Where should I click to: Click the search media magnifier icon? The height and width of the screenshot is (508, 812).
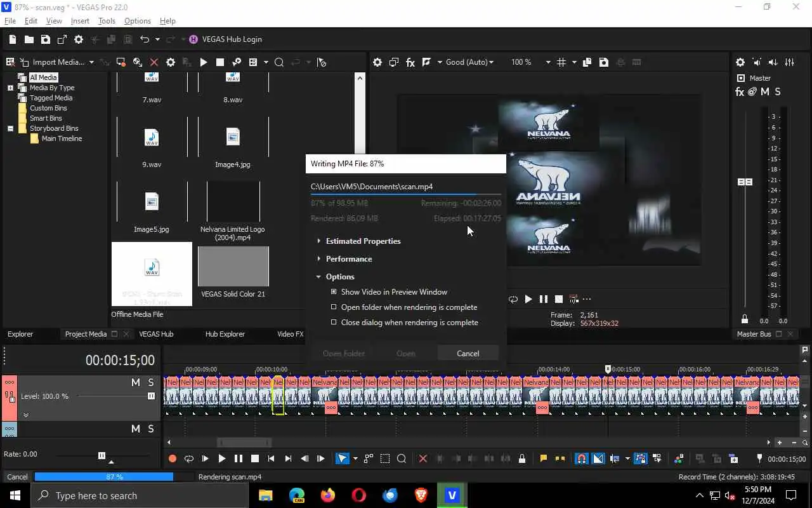(279, 62)
